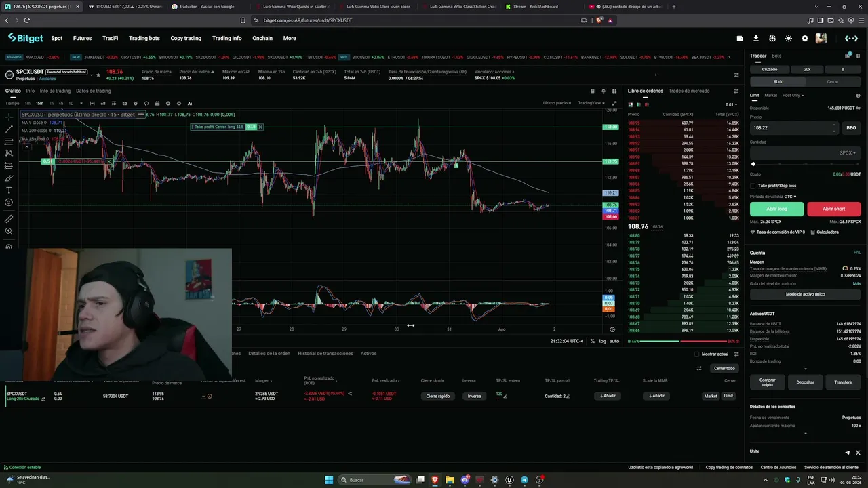Click Cierre rápido for SPCXUSDT position
Image resolution: width=868 pixels, height=488 pixels.
click(x=438, y=396)
